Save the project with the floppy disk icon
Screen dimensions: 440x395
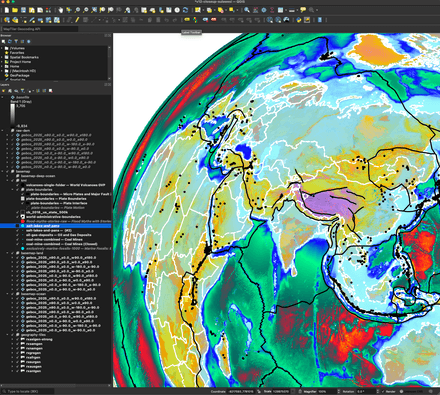point(23,10)
